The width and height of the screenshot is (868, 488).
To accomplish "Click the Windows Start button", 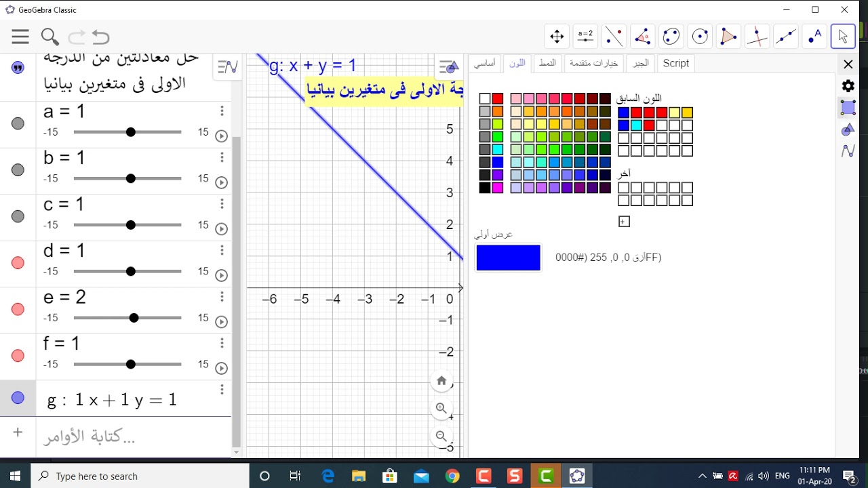I will (15, 476).
